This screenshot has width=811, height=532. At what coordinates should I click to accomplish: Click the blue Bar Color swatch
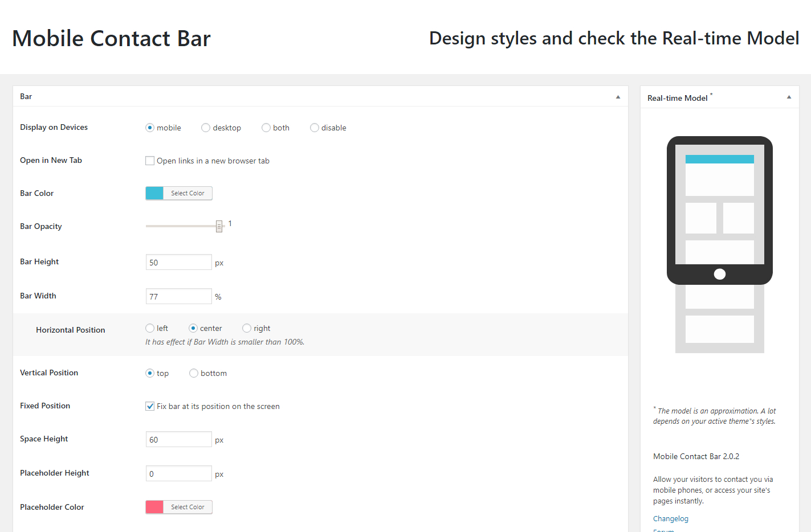tap(154, 193)
